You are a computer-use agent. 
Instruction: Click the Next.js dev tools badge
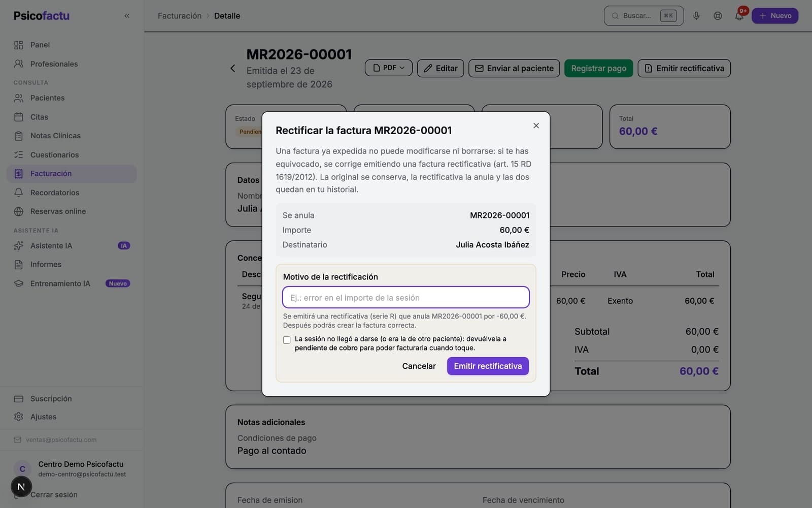[x=21, y=487]
